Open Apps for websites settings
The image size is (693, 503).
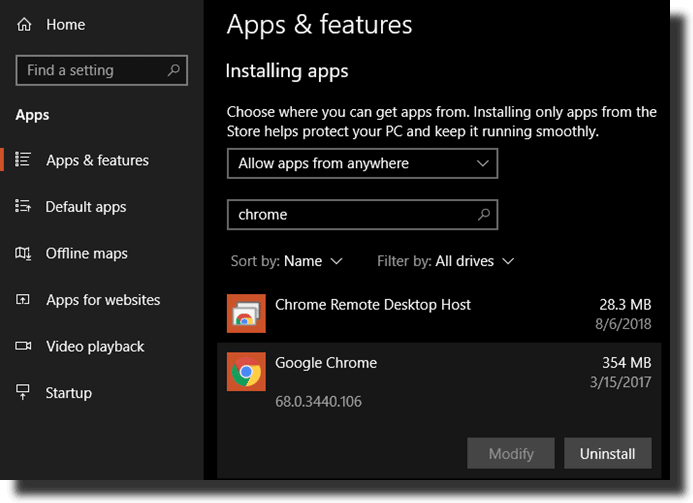pyautogui.click(x=102, y=300)
